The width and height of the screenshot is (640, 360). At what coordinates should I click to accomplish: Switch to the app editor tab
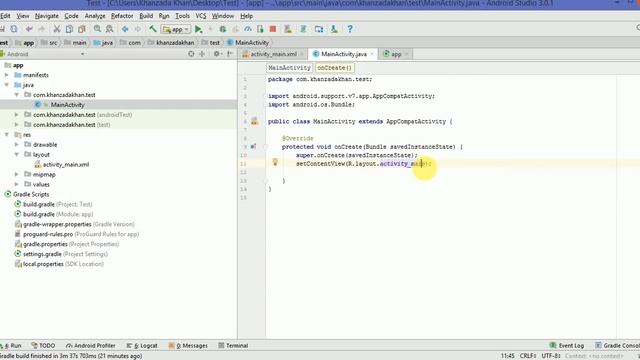coord(396,54)
